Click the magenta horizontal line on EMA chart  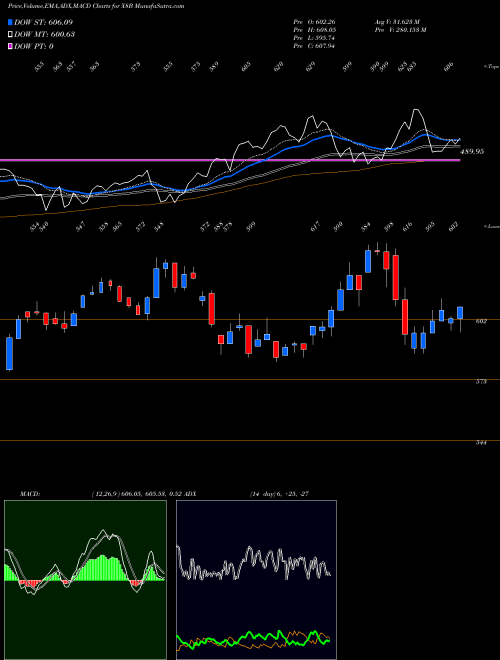230,160
